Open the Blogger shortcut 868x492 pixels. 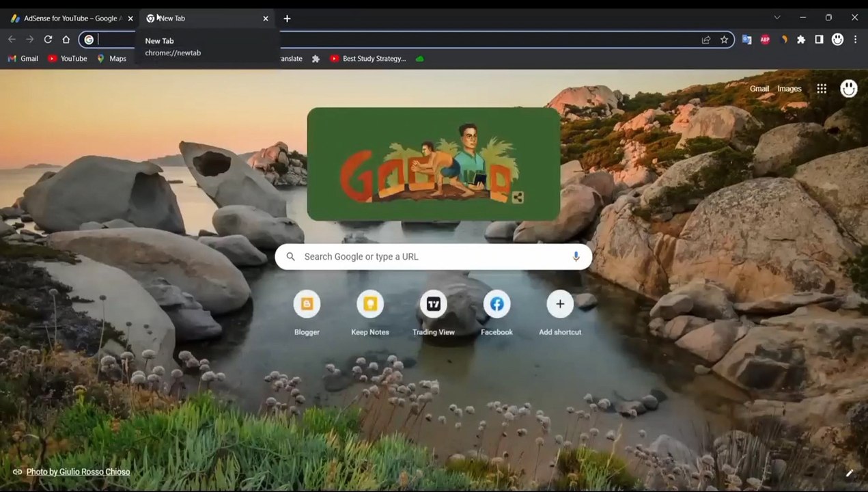click(x=307, y=313)
